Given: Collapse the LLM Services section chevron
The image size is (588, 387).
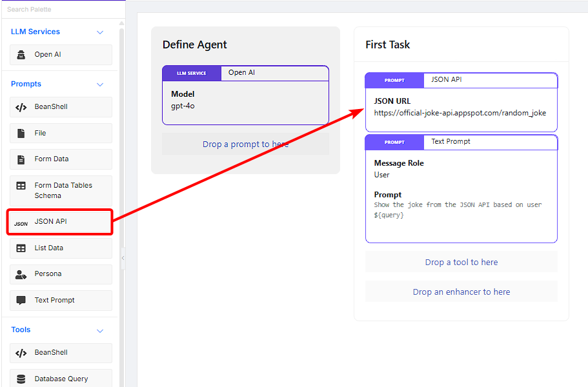Looking at the screenshot, I should coord(100,32).
